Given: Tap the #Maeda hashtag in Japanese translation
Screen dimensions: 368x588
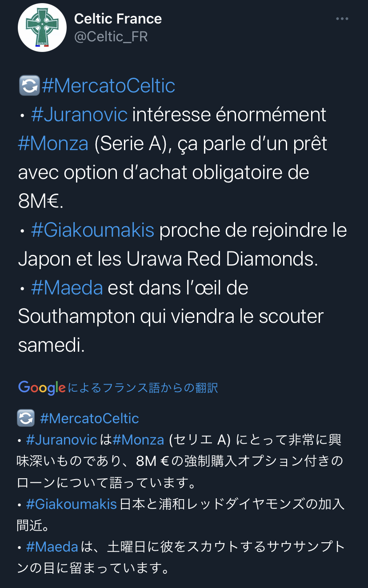Looking at the screenshot, I should (x=52, y=547).
